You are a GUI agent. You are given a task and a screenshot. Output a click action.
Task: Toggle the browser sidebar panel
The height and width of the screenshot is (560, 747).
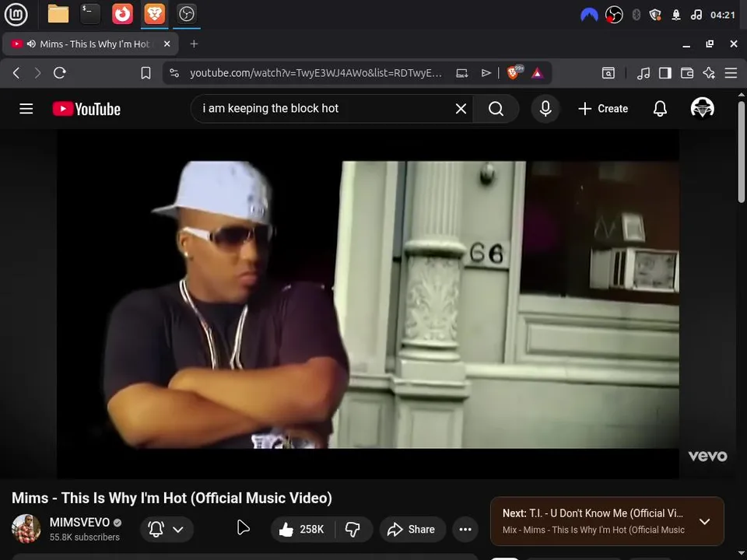click(665, 73)
